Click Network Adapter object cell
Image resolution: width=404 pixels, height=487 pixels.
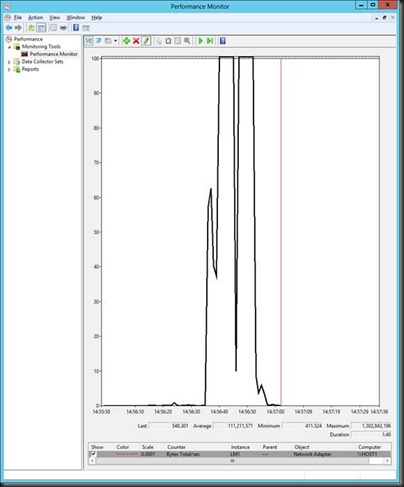(x=312, y=454)
